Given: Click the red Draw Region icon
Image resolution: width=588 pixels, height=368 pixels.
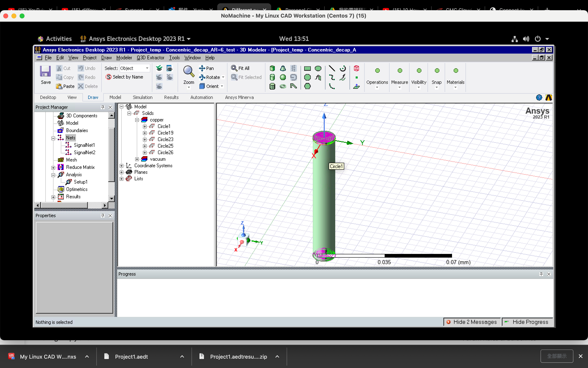Looking at the screenshot, I should pyautogui.click(x=356, y=68).
